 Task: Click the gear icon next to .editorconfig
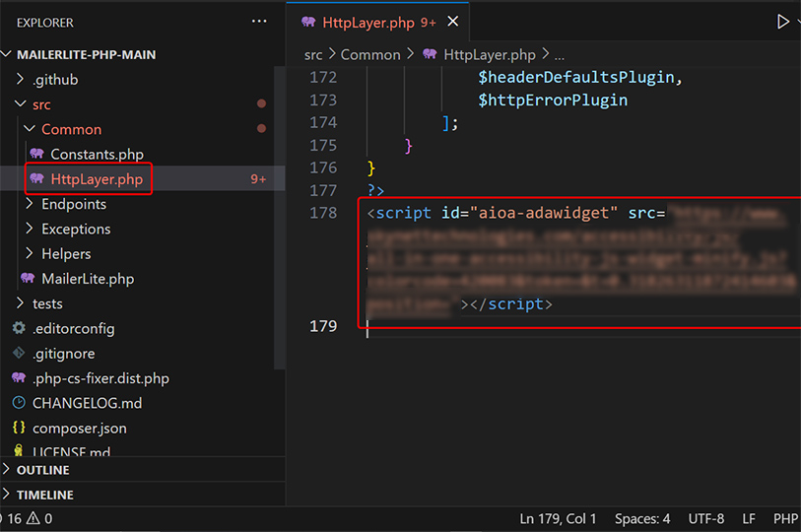(19, 328)
